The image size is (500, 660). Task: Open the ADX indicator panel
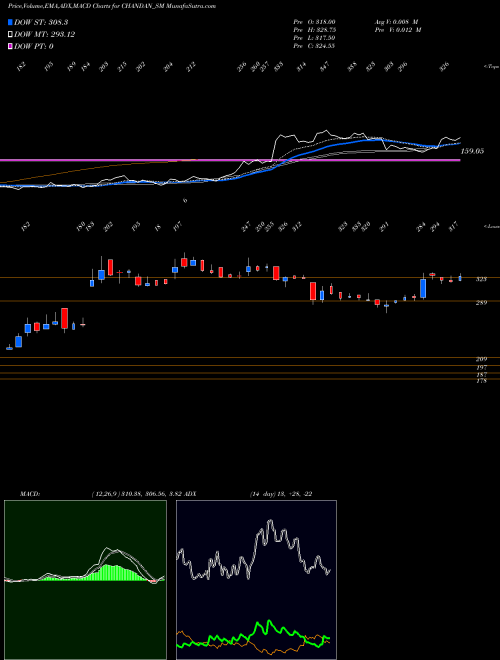point(256,580)
